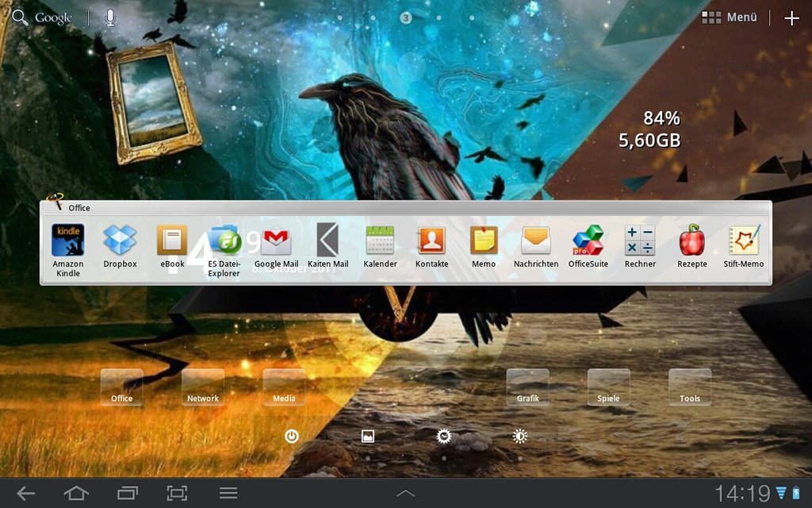Open the Office folder on the home screen
The height and width of the screenshot is (508, 812).
(121, 387)
